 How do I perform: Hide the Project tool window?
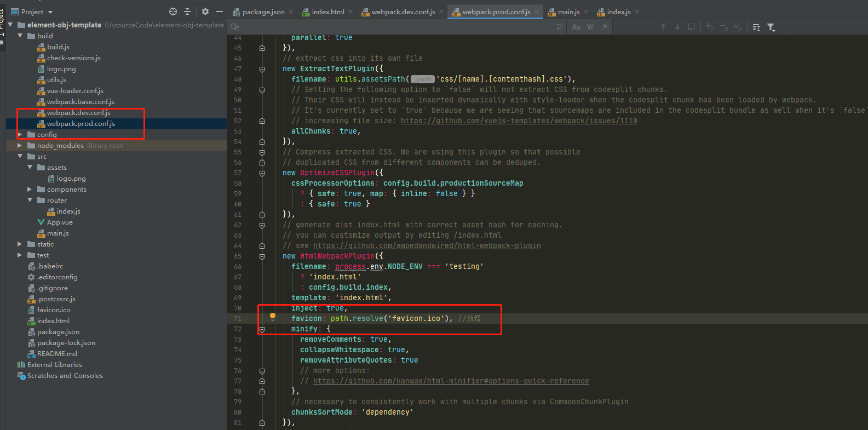(x=220, y=12)
